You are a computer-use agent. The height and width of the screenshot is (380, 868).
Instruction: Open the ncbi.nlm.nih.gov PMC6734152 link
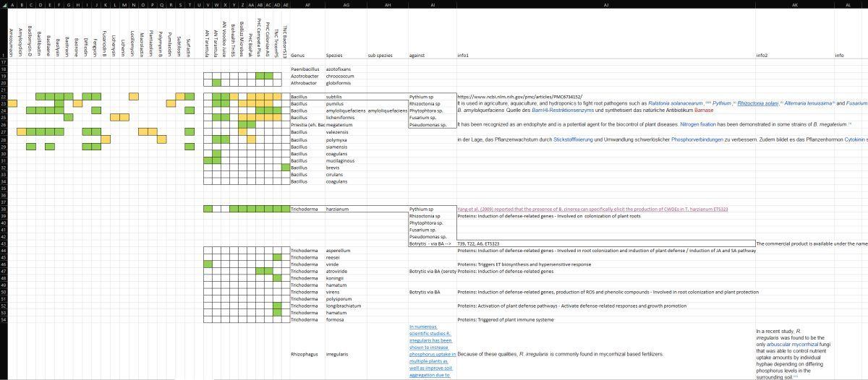coord(519,96)
